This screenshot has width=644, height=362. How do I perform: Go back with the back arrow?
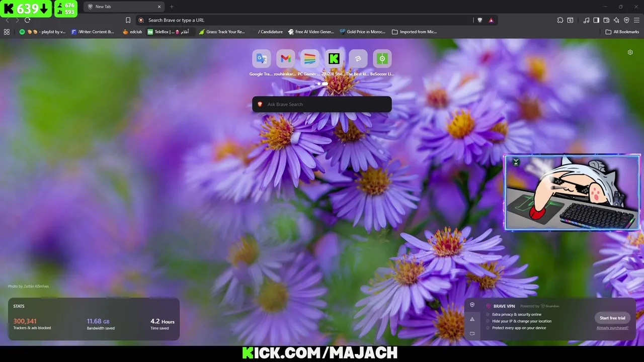click(7, 20)
